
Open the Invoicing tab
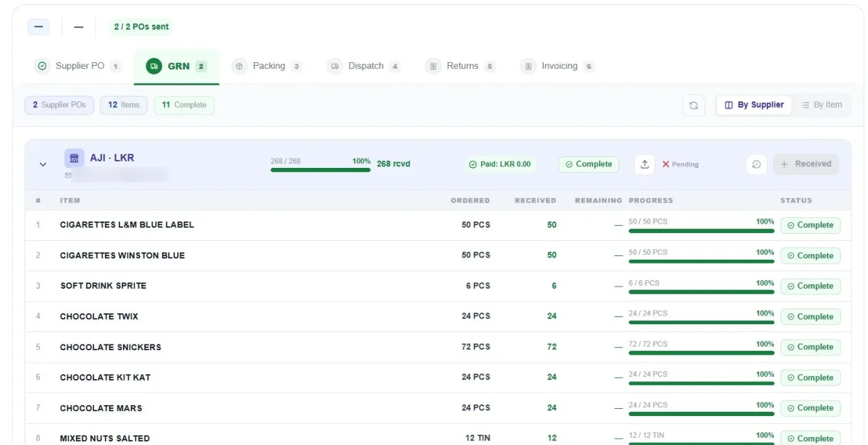click(x=558, y=67)
